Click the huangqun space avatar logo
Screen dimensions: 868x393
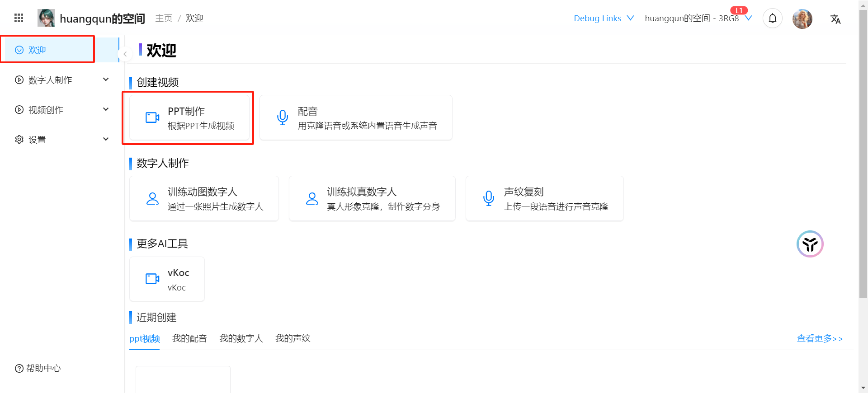pyautogui.click(x=46, y=18)
